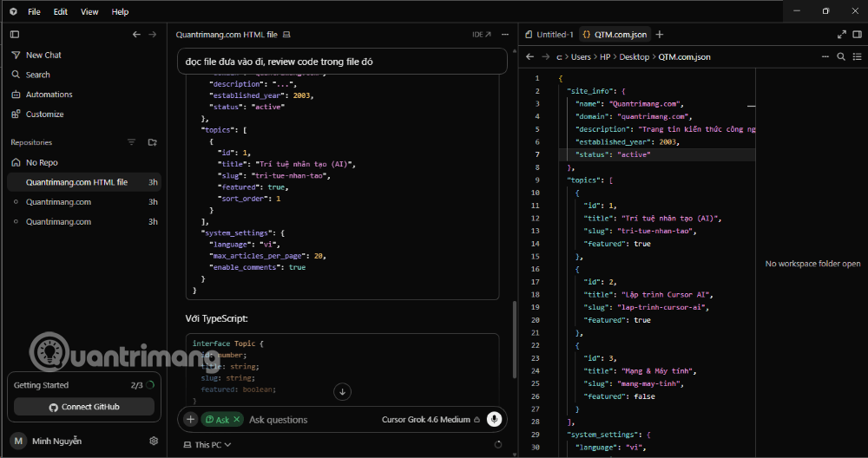Click the Connect GitHub button
Viewport: 868px width, 458px height.
pyautogui.click(x=84, y=407)
